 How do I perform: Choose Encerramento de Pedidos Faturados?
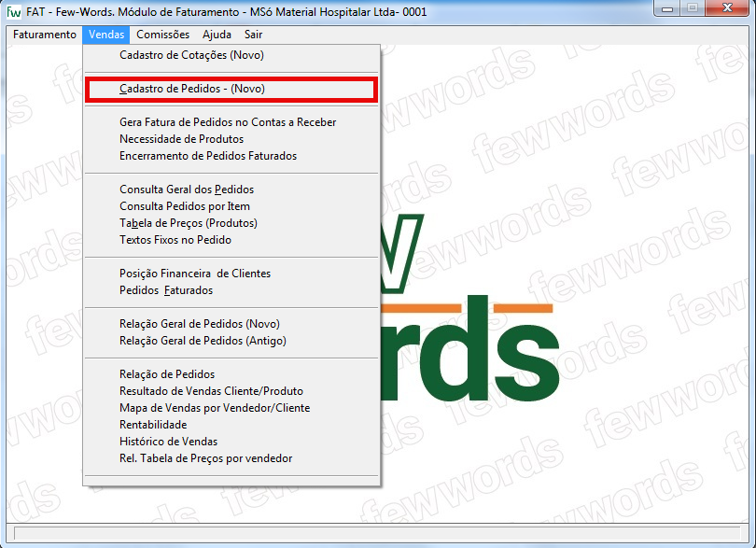click(231, 156)
